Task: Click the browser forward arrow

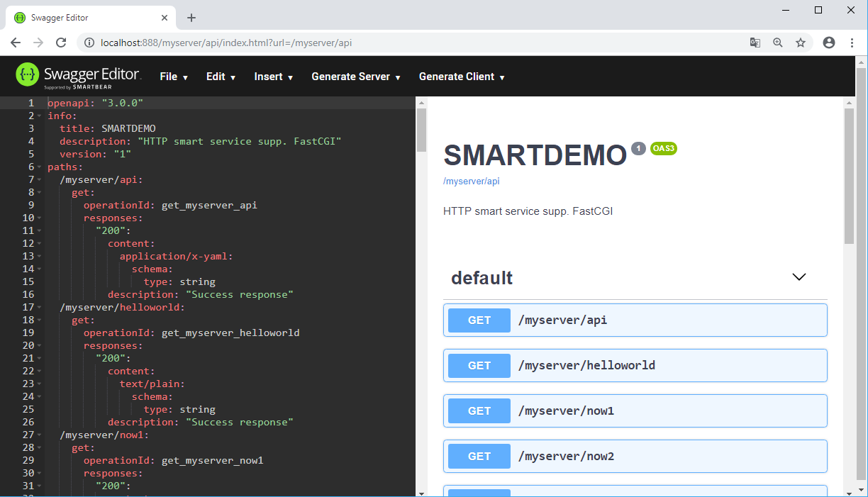Action: (38, 43)
